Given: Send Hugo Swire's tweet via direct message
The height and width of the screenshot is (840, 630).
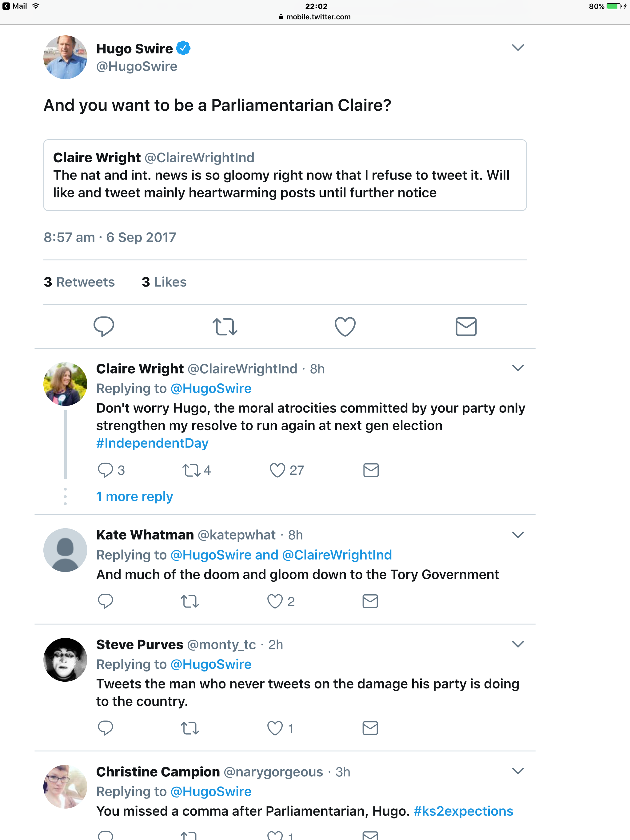Looking at the screenshot, I should pyautogui.click(x=466, y=327).
